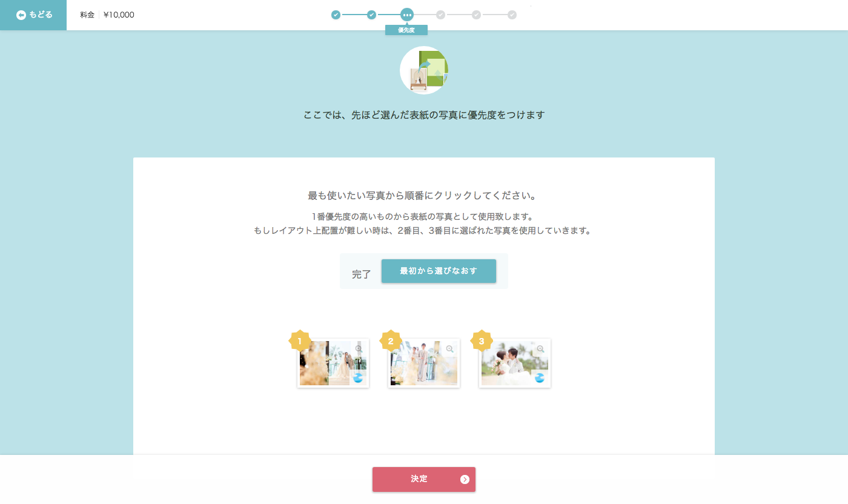Image resolution: width=848 pixels, height=504 pixels.
Task: Click yellow priority badge number 3
Action: point(482,341)
